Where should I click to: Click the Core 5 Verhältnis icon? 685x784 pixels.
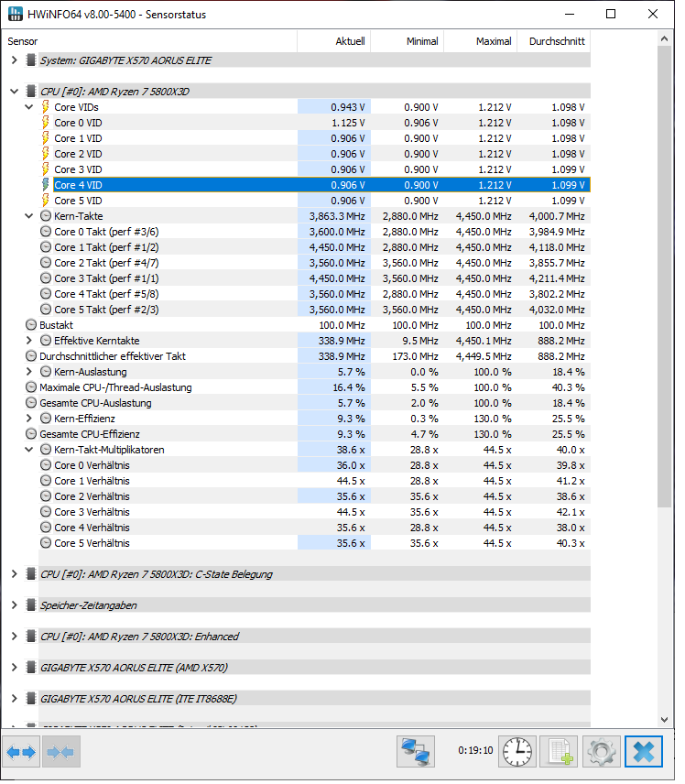(x=46, y=545)
